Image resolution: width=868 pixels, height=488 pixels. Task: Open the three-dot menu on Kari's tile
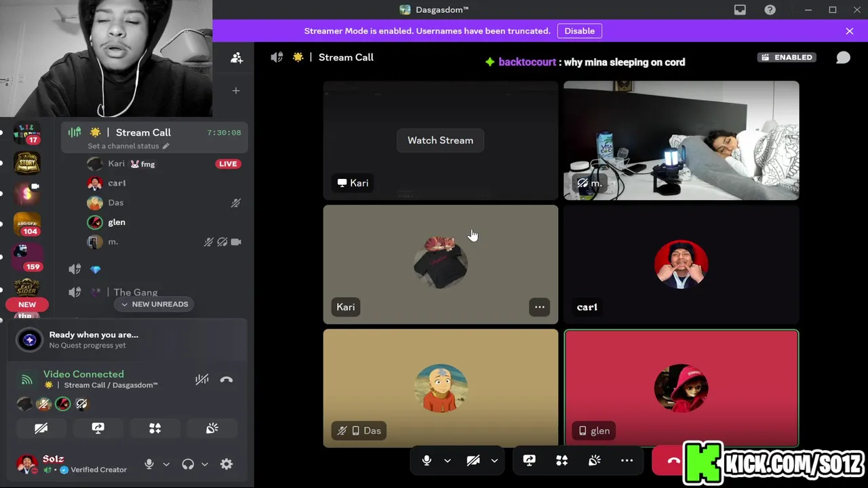[x=539, y=307]
